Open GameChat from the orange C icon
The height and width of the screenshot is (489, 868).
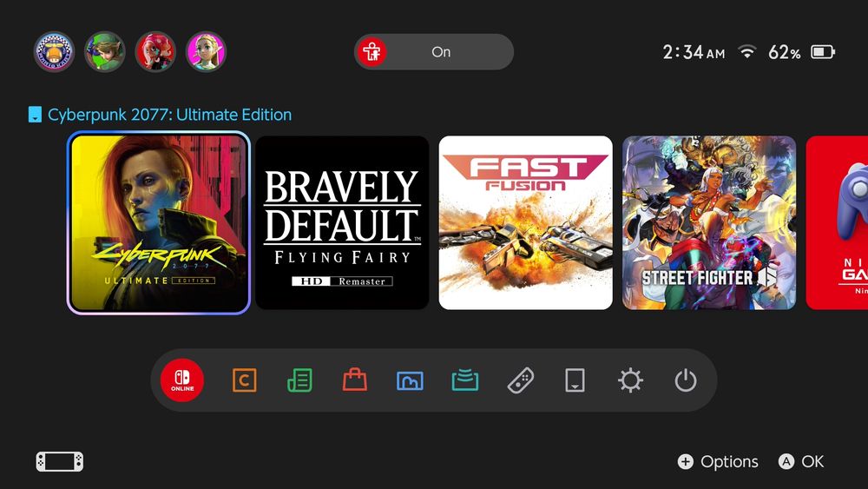click(244, 380)
